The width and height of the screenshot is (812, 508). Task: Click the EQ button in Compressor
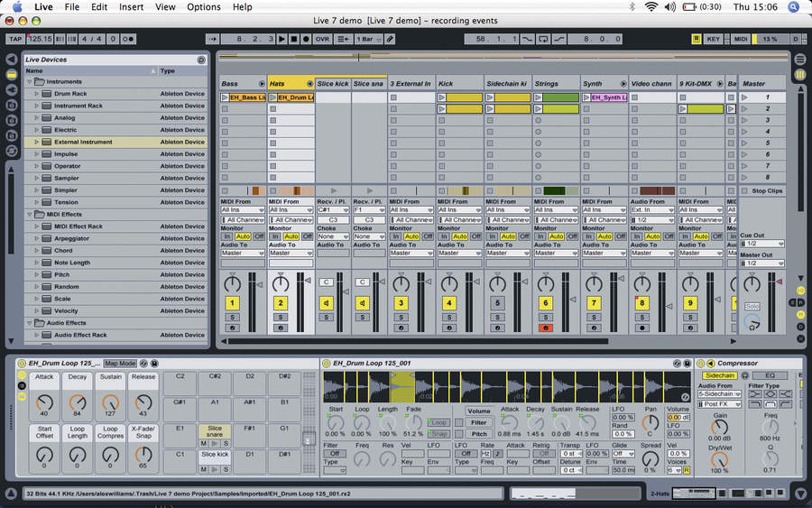[x=770, y=375]
